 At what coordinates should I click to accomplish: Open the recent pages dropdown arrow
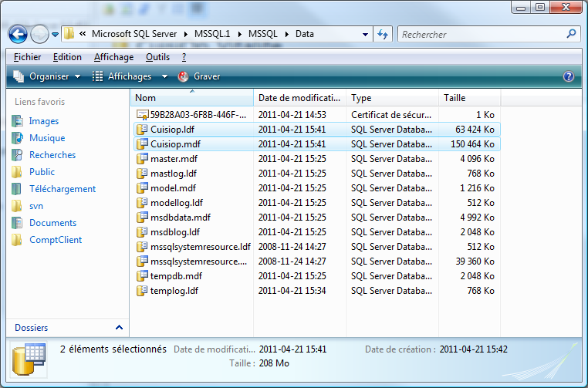(56, 35)
